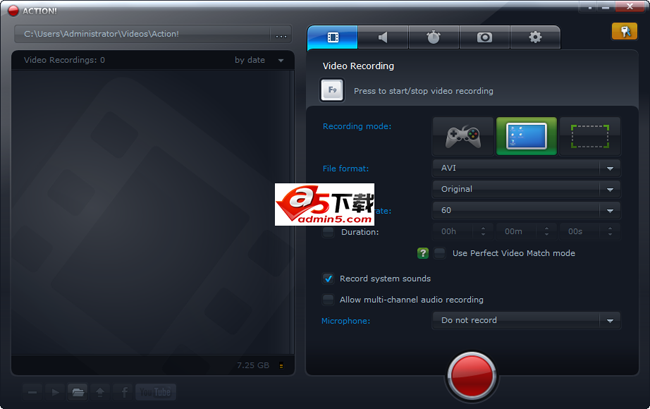Close the Action! window
The height and width of the screenshot is (409, 650).
630,6
